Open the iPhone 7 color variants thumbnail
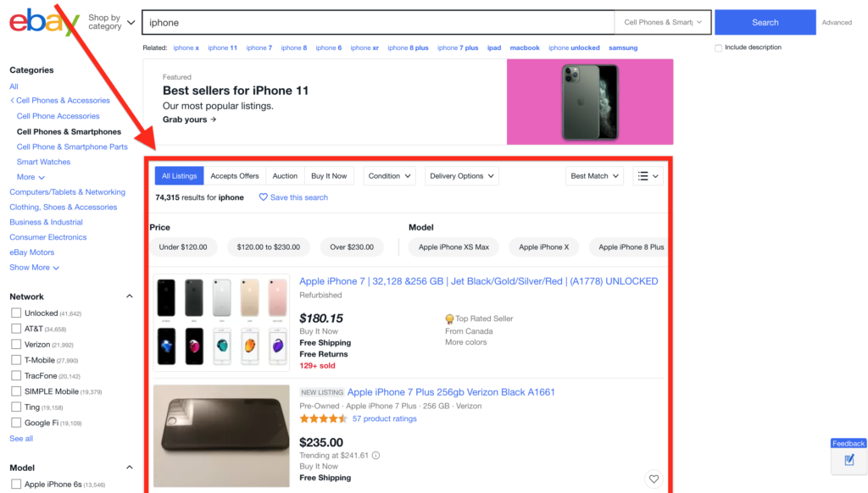The width and height of the screenshot is (868, 493). pyautogui.click(x=221, y=323)
